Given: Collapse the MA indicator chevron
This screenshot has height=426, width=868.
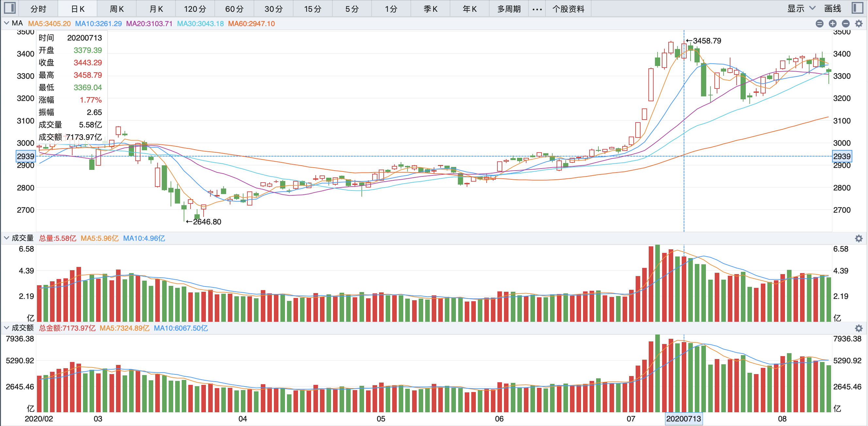Looking at the screenshot, I should pos(7,23).
